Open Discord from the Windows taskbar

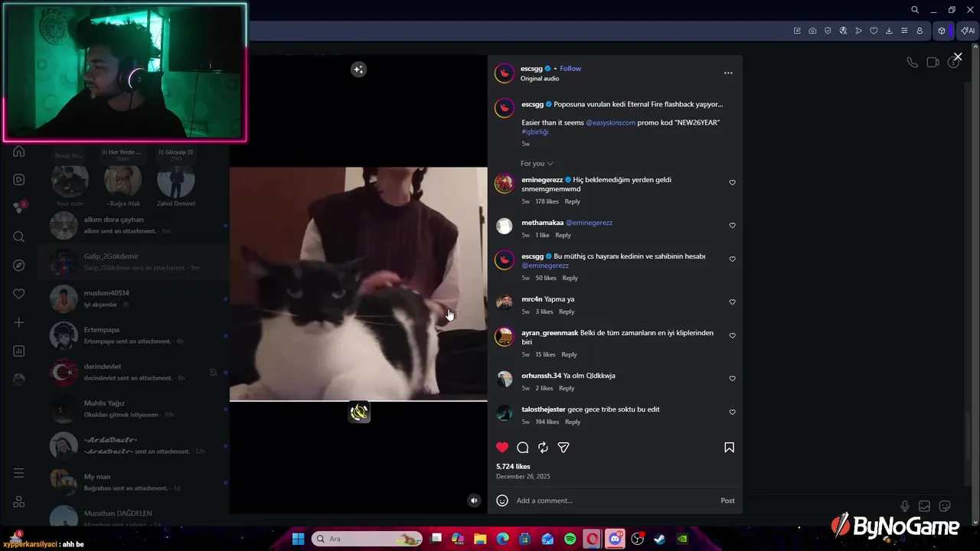[615, 539]
